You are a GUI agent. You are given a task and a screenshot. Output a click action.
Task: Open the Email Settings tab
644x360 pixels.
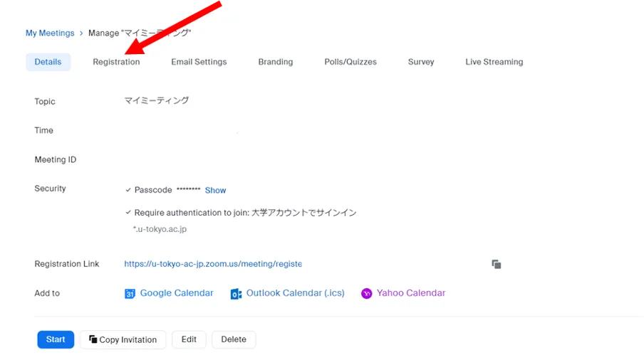point(199,62)
